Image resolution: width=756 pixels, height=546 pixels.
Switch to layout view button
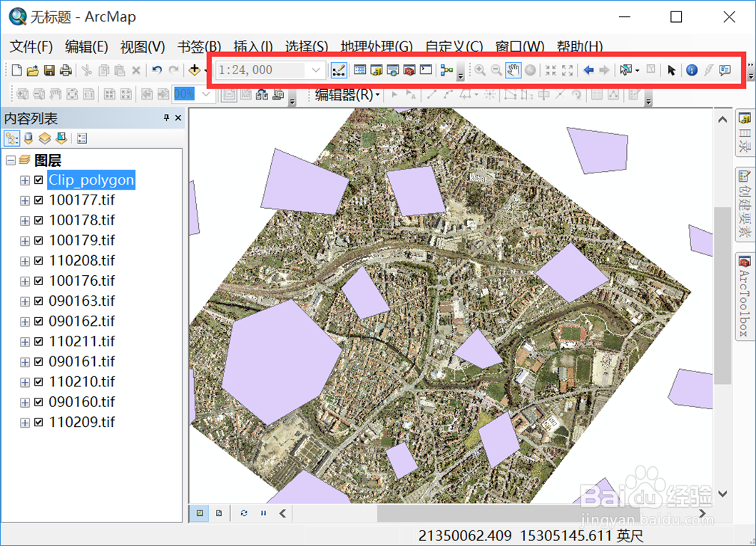(219, 513)
